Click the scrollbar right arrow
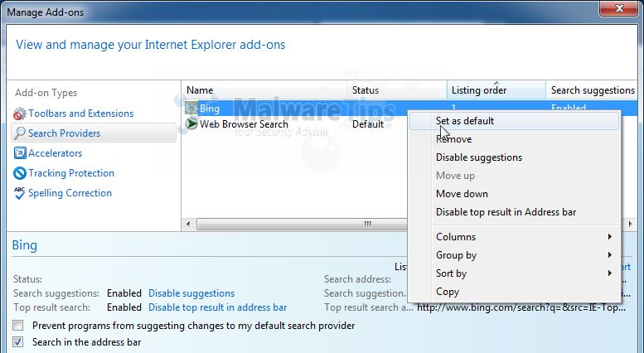The height and width of the screenshot is (353, 644). click(630, 224)
